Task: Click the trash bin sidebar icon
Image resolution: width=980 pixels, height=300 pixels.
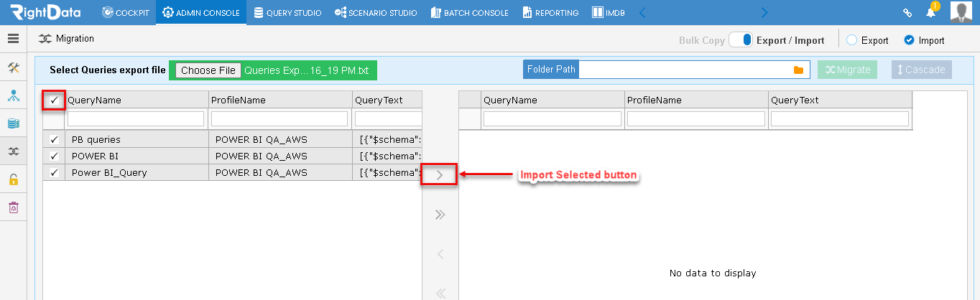Action: [13, 207]
